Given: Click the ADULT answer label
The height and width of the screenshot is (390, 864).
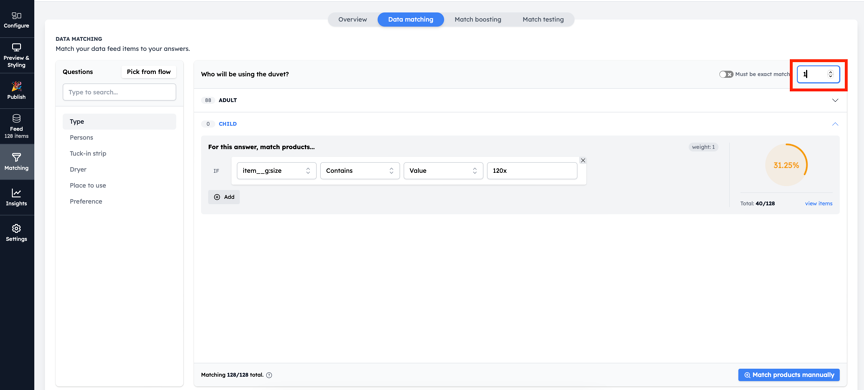Looking at the screenshot, I should [228, 100].
